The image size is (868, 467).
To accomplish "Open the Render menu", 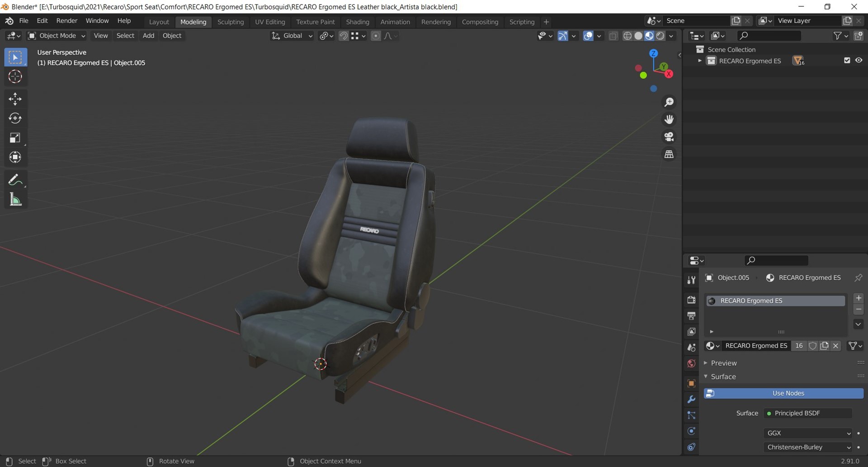I will coord(67,21).
